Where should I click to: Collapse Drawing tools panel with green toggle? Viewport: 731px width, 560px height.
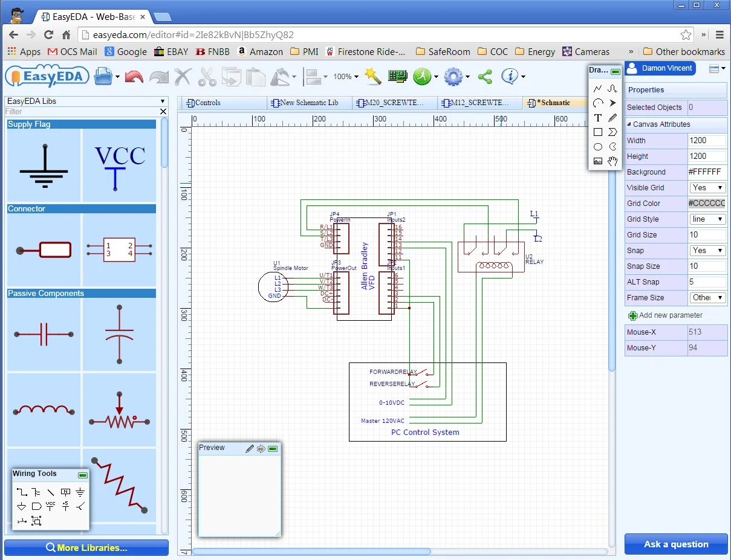coord(616,71)
